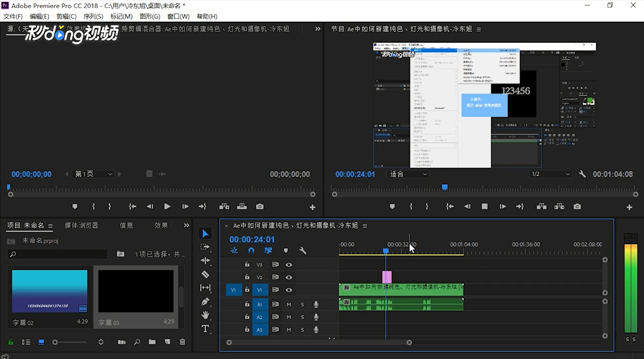The image size is (644, 359).
Task: Select the pink clip on track V2
Action: (387, 277)
